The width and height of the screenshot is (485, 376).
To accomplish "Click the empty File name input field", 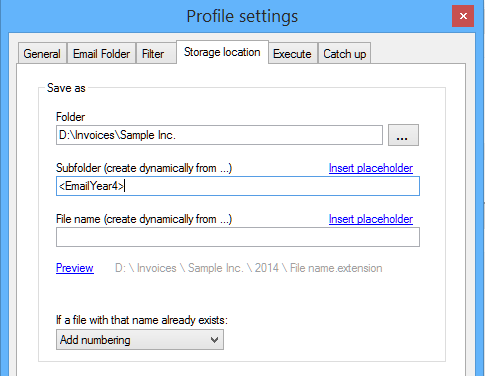I will tap(238, 237).
